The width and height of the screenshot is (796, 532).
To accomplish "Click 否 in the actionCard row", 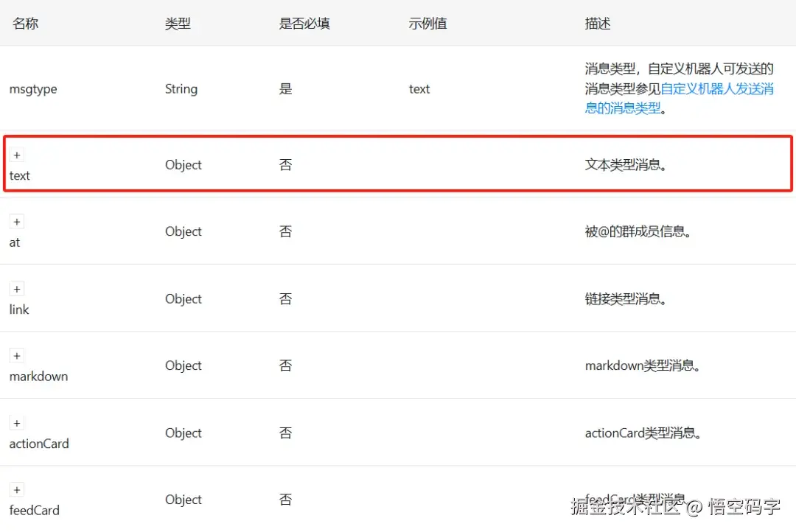I will pos(286,433).
